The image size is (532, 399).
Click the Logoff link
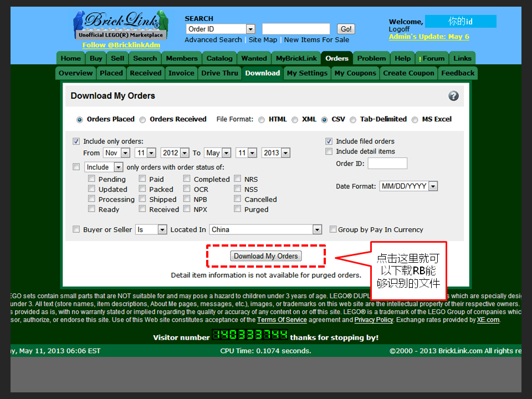tap(399, 29)
